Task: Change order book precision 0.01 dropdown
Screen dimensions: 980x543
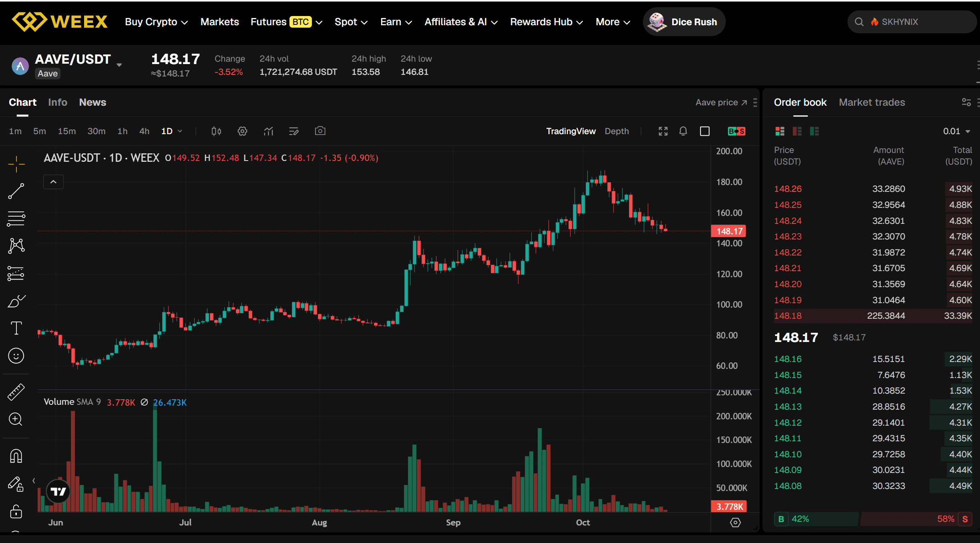Action: click(956, 131)
